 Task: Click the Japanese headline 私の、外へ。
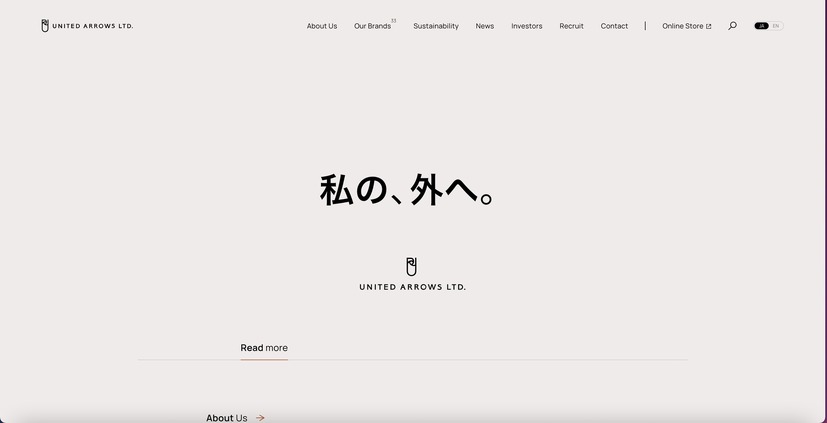[x=407, y=190]
